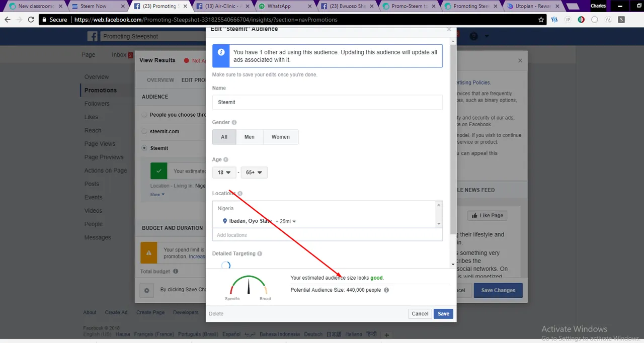Screen dimensions: 644x343
Task: Expand the More link under audience details
Action: pyautogui.click(x=157, y=195)
